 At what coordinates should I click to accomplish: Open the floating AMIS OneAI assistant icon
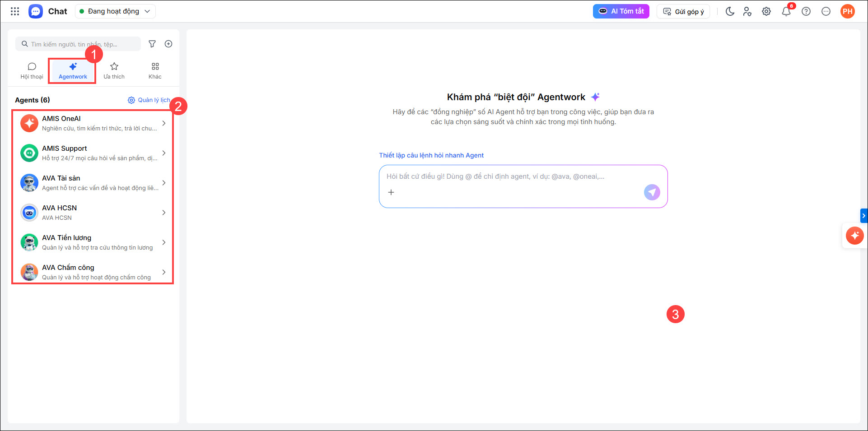(x=855, y=236)
